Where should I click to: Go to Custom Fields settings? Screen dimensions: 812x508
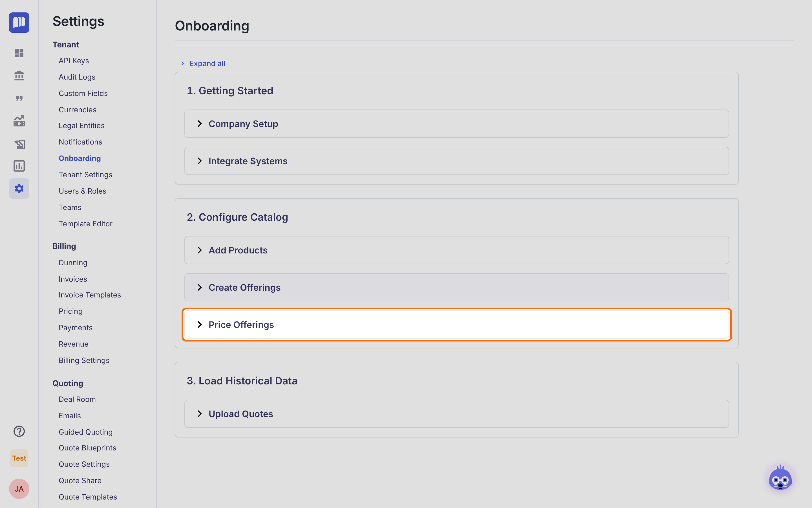click(83, 93)
